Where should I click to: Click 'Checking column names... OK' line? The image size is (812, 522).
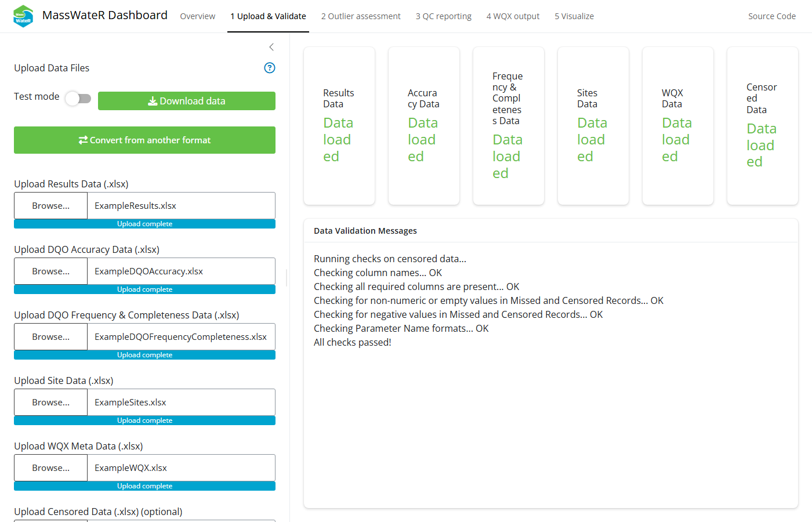(378, 273)
